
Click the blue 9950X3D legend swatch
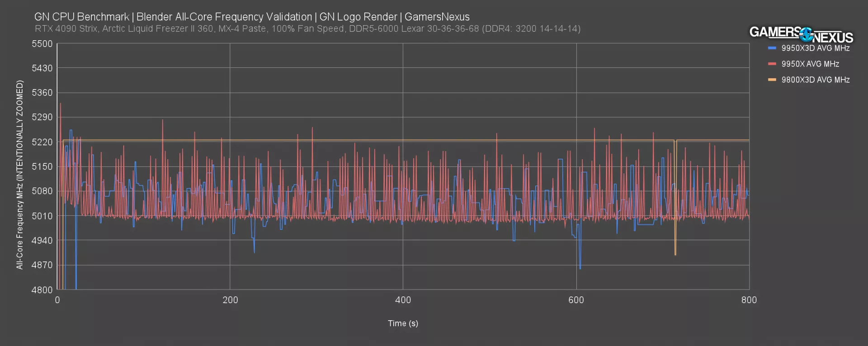pos(772,48)
